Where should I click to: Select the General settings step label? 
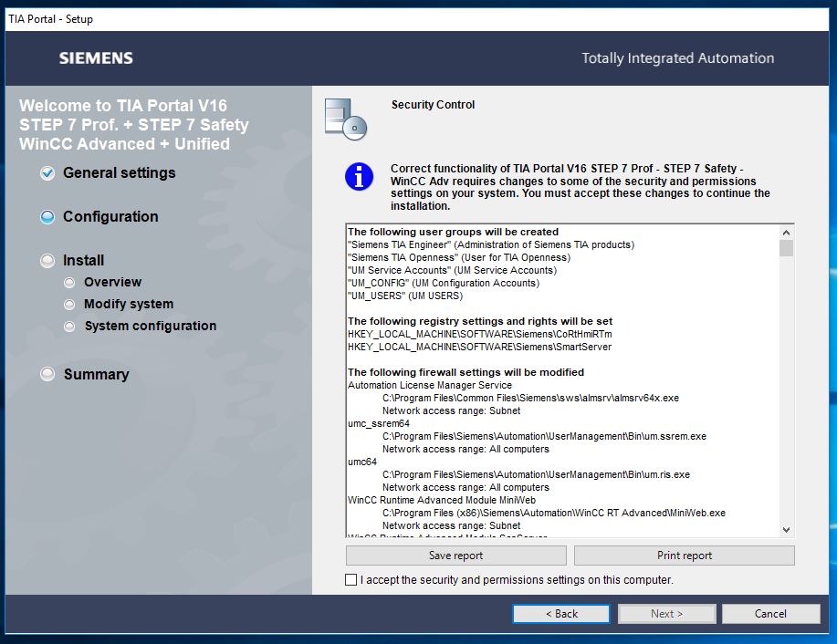pyautogui.click(x=119, y=173)
